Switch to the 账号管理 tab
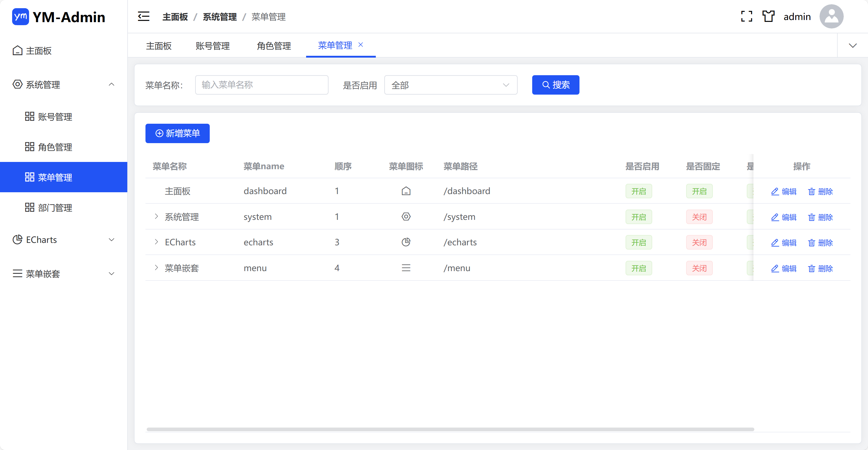868x450 pixels. tap(212, 46)
